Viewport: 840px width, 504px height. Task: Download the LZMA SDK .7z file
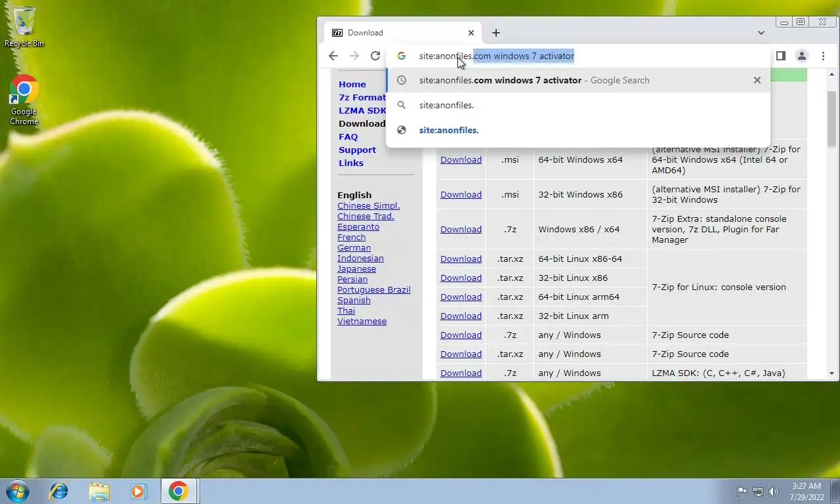pos(461,373)
